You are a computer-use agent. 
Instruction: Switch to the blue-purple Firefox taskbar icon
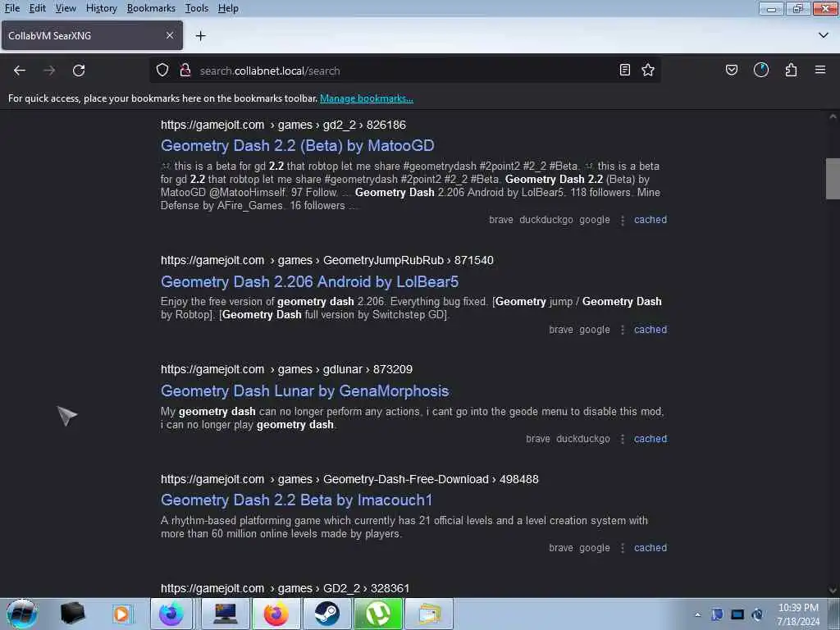(171, 614)
